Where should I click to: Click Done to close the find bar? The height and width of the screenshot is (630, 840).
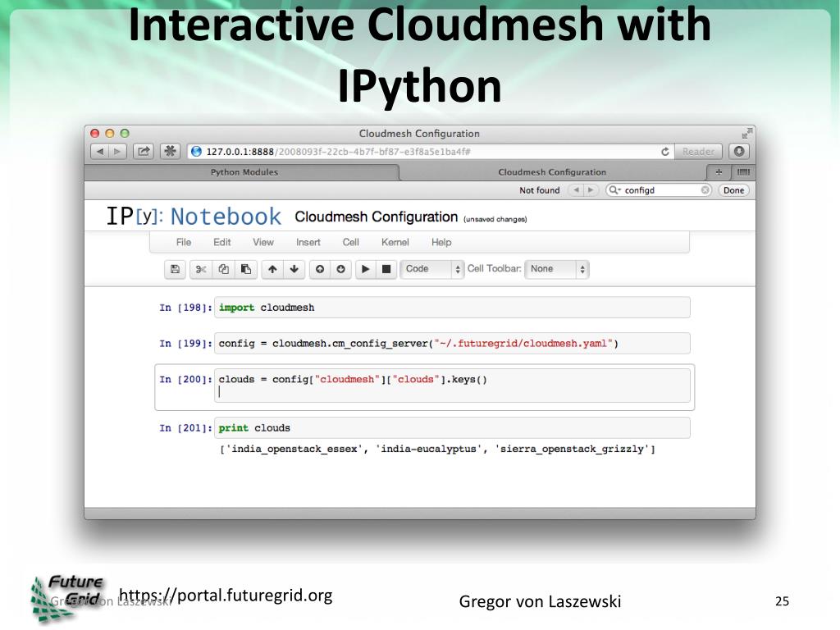(x=733, y=190)
